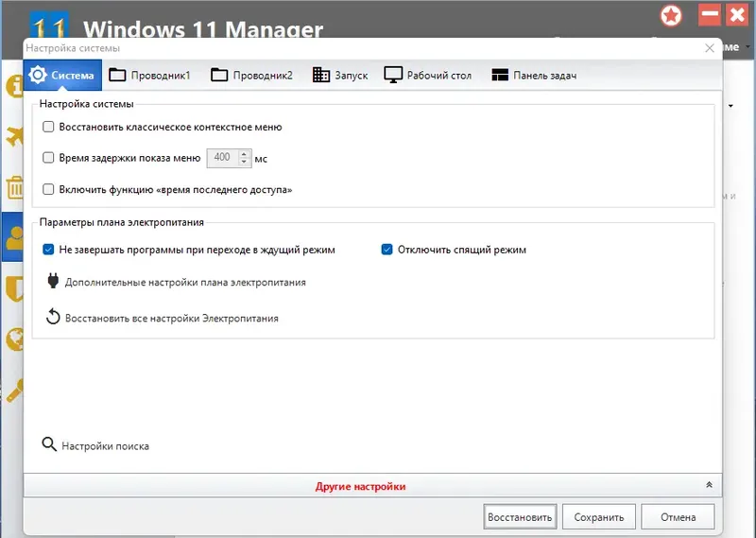The image size is (756, 538).
Task: Tick Время задержки показа меню checkbox
Action: (48, 158)
